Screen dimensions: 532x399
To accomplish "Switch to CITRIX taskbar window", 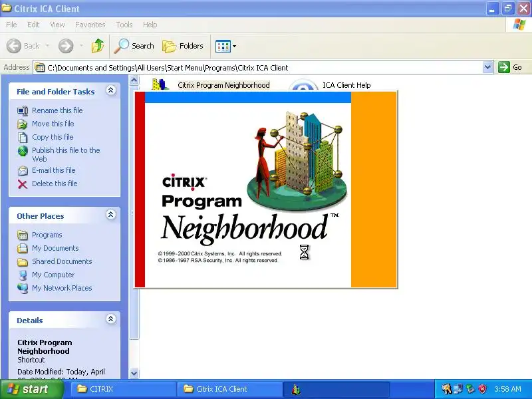I will pyautogui.click(x=122, y=389).
